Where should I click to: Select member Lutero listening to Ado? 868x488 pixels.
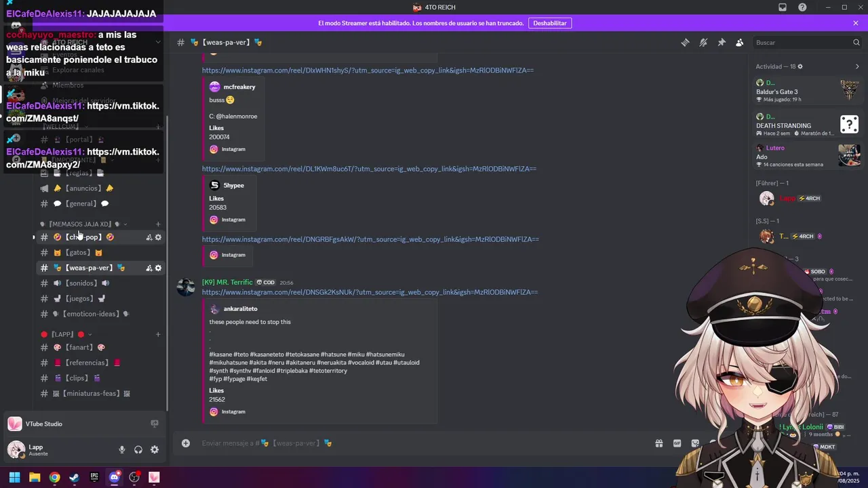(x=808, y=156)
